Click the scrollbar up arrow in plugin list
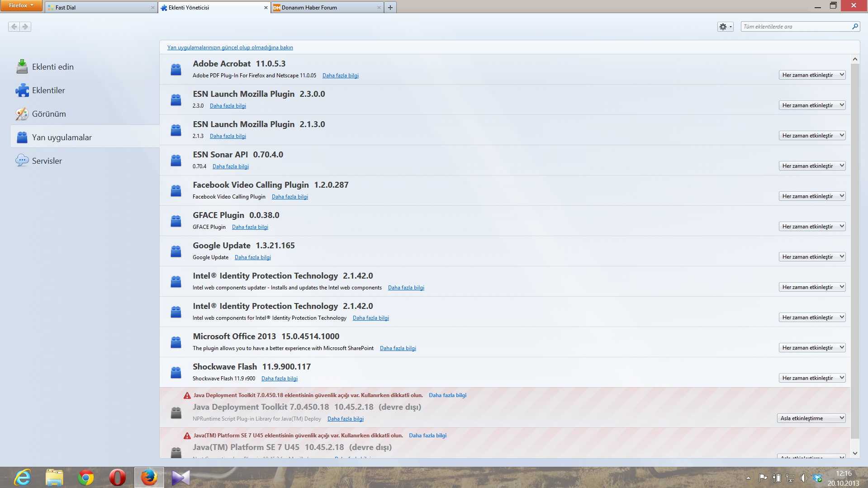This screenshot has height=488, width=868. click(x=855, y=59)
